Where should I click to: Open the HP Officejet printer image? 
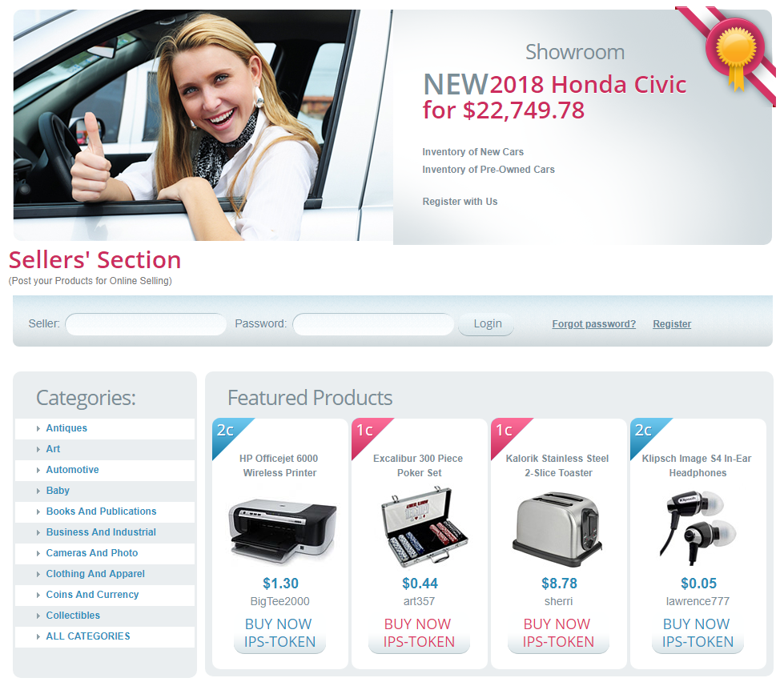coord(283,530)
